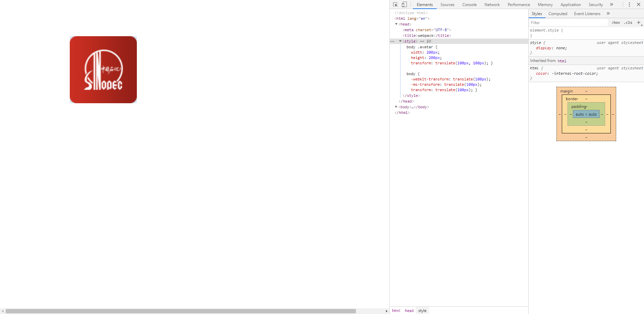This screenshot has height=314, width=644.
Task: Open the DevTools three-dot options menu
Action: click(629, 5)
